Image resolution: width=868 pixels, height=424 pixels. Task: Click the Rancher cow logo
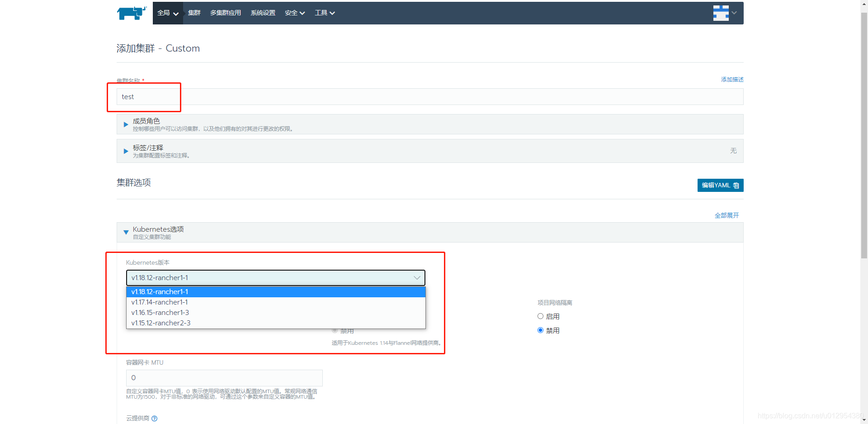(132, 13)
